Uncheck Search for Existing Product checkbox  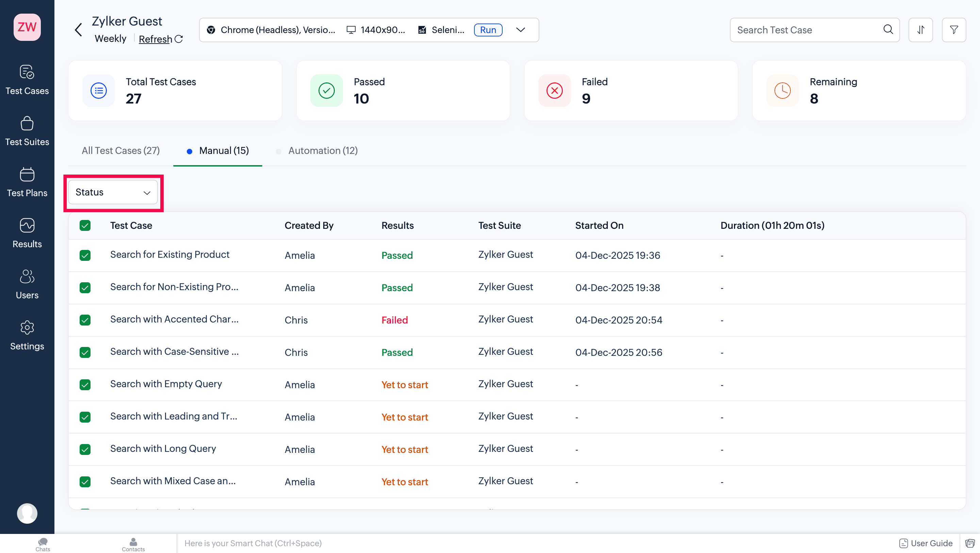[x=85, y=255]
